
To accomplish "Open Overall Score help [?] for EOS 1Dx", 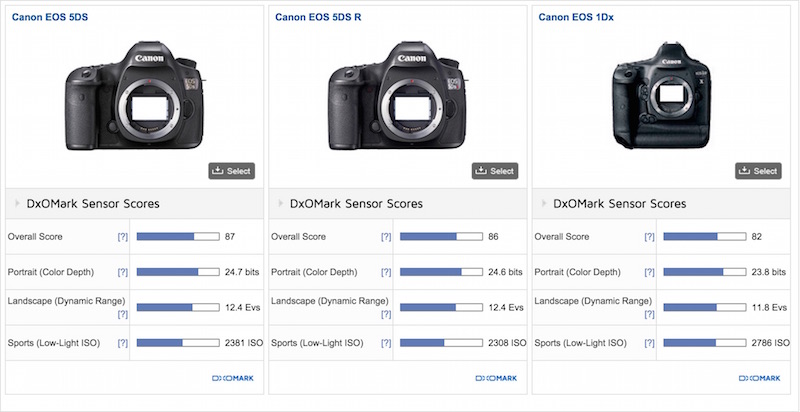I will [649, 237].
